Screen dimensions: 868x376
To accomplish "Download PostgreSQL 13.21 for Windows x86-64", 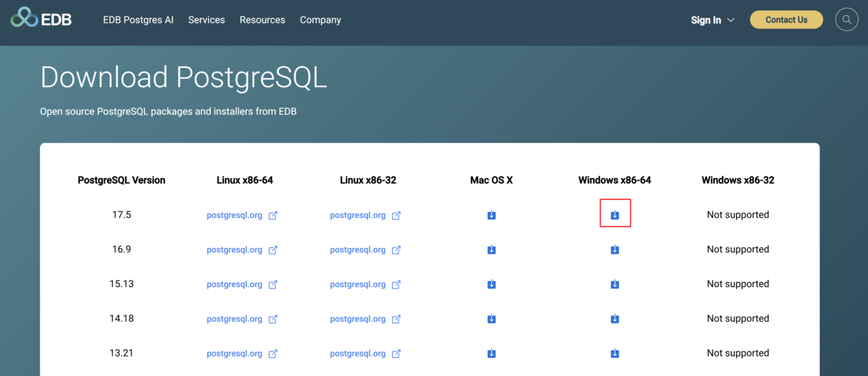I will pyautogui.click(x=615, y=354).
